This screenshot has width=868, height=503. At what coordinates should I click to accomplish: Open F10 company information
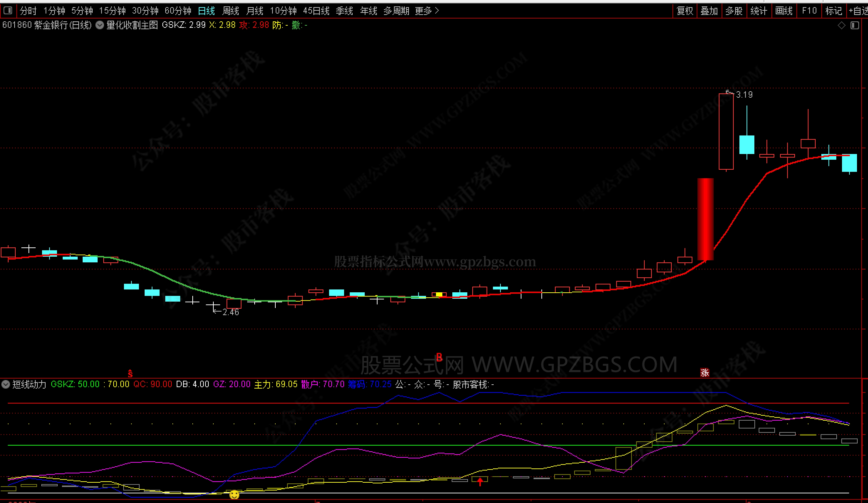click(x=809, y=11)
